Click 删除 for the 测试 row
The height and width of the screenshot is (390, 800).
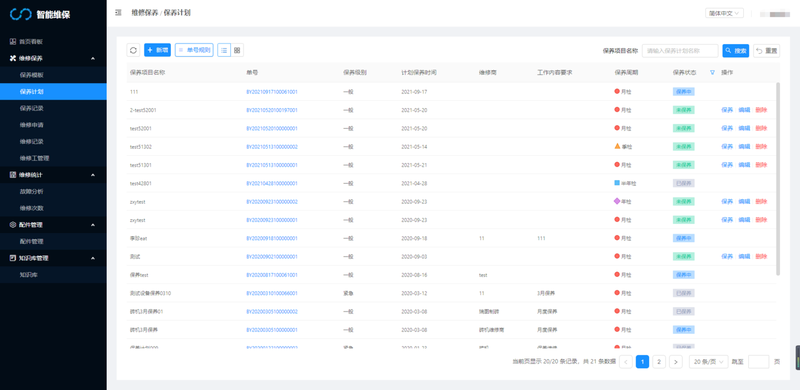761,256
